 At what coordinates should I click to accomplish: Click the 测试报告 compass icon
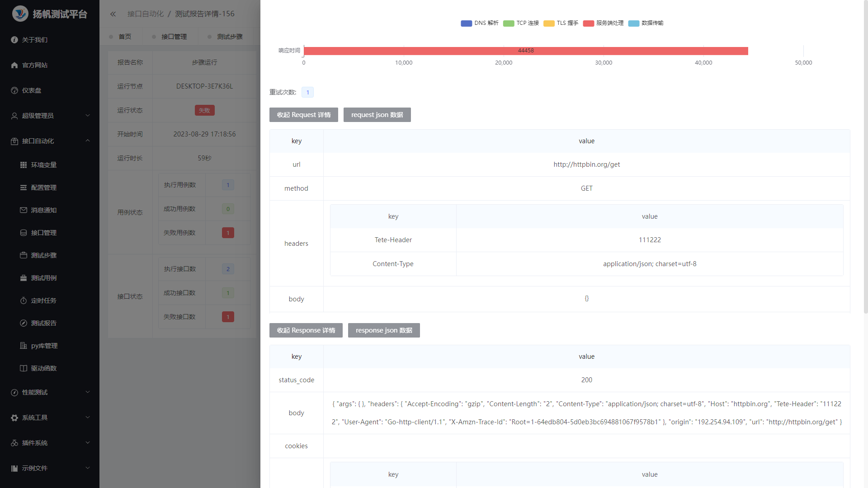(24, 323)
